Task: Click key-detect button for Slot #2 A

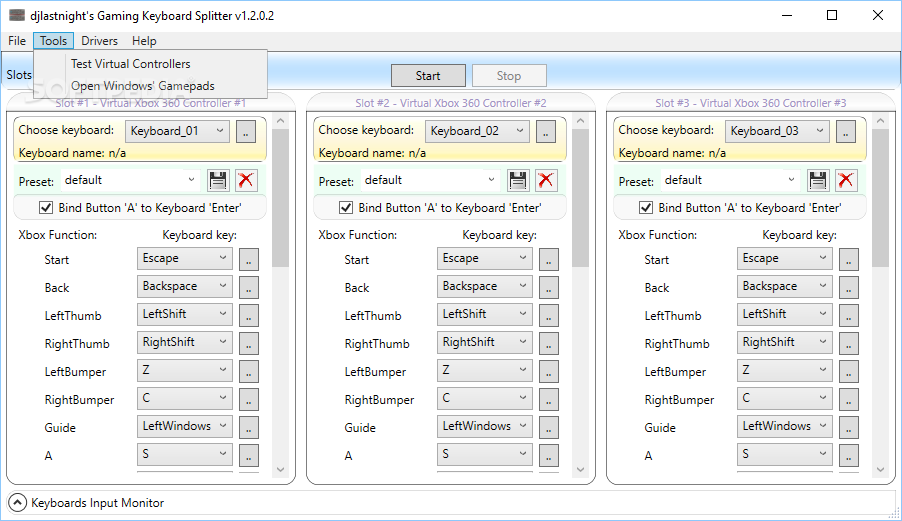Action: coord(549,455)
